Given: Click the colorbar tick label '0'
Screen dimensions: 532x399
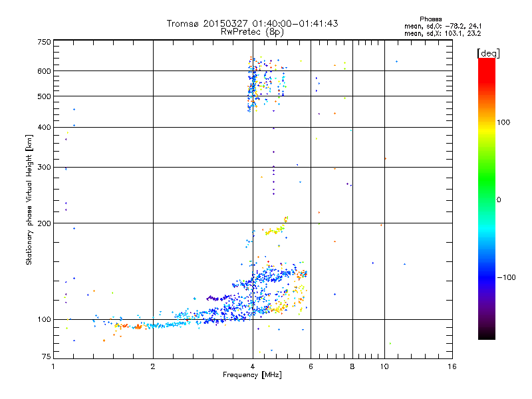Looking at the screenshot, I should (x=499, y=200).
